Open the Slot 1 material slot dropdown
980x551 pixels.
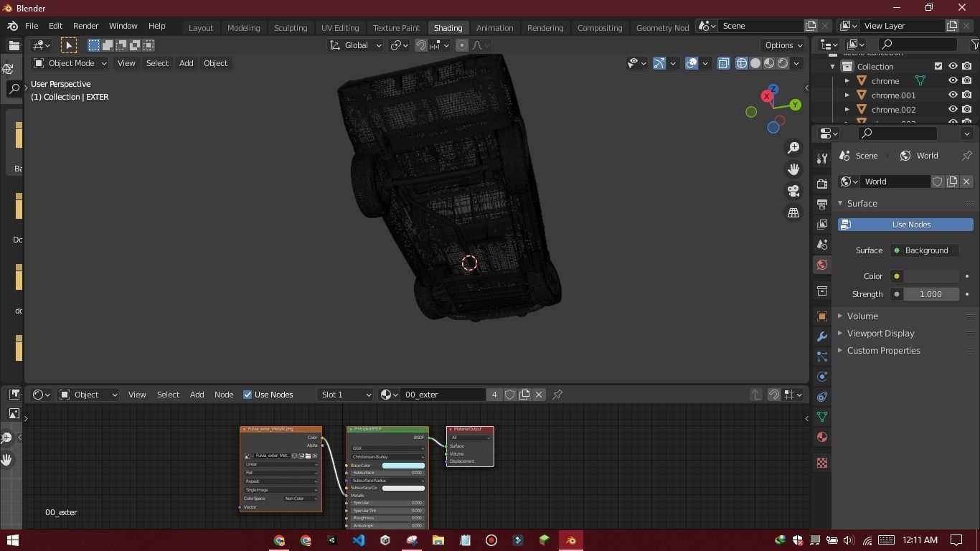click(346, 395)
